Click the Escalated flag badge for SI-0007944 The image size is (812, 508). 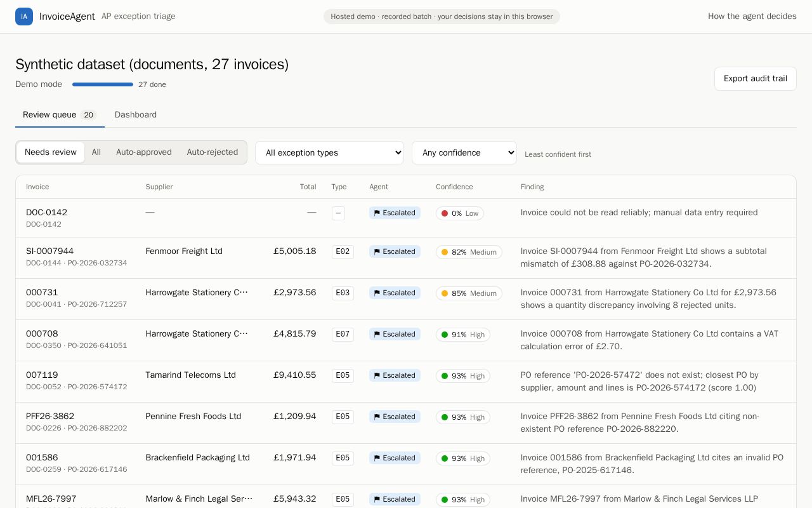click(395, 251)
